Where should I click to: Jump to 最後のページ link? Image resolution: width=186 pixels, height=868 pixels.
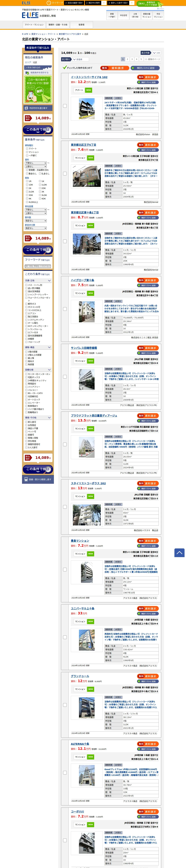coord(152,59)
